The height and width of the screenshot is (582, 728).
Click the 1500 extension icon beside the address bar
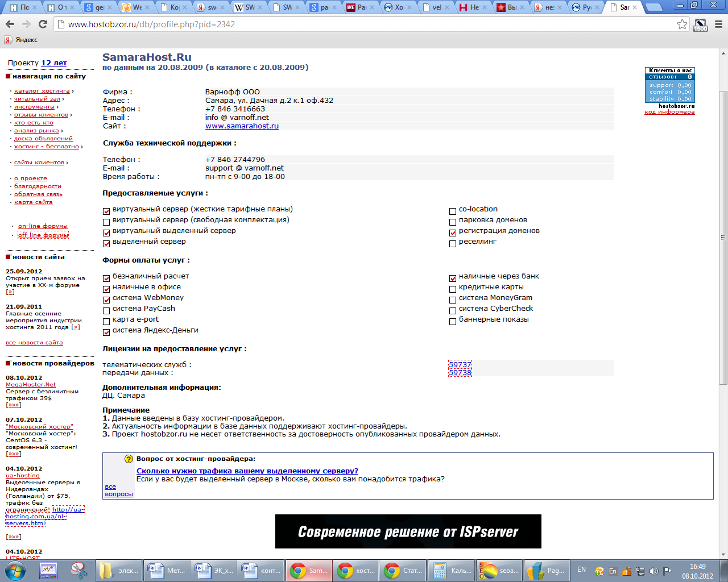[700, 25]
